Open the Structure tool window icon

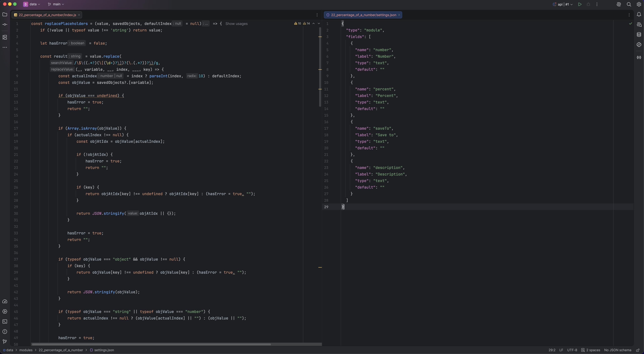5,37
